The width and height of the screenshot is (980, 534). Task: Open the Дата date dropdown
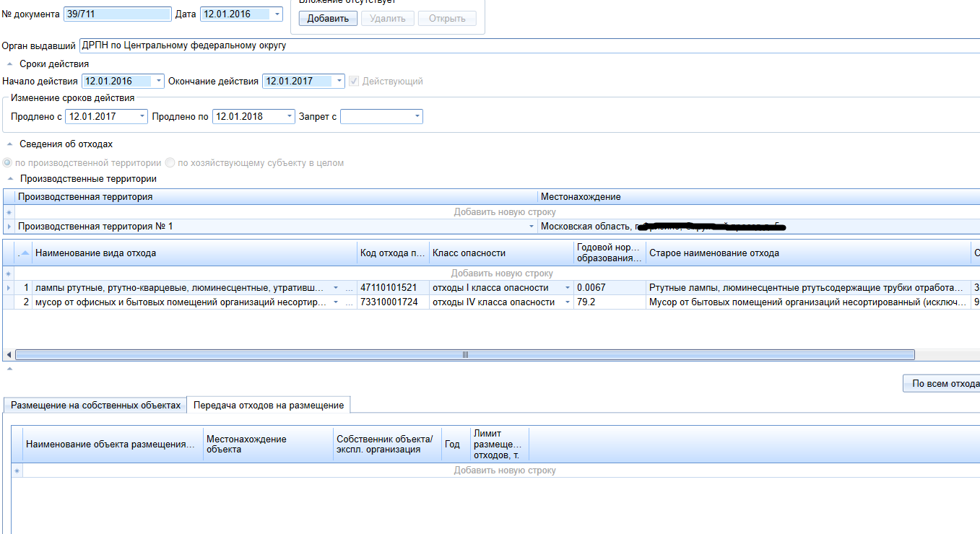(278, 14)
